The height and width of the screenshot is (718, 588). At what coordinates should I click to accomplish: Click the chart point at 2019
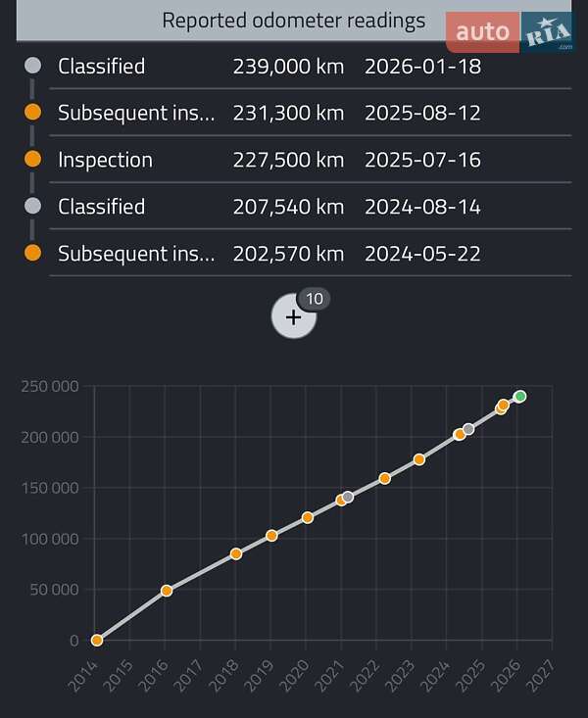pos(271,536)
